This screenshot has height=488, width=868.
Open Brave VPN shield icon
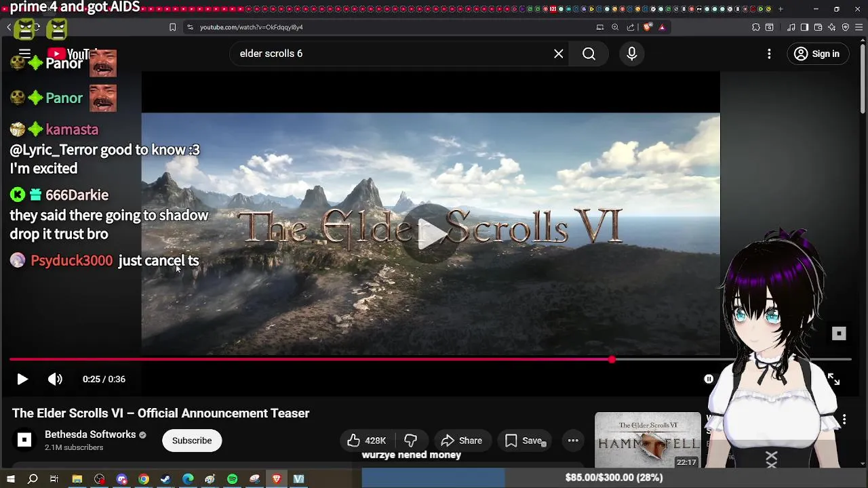(845, 27)
